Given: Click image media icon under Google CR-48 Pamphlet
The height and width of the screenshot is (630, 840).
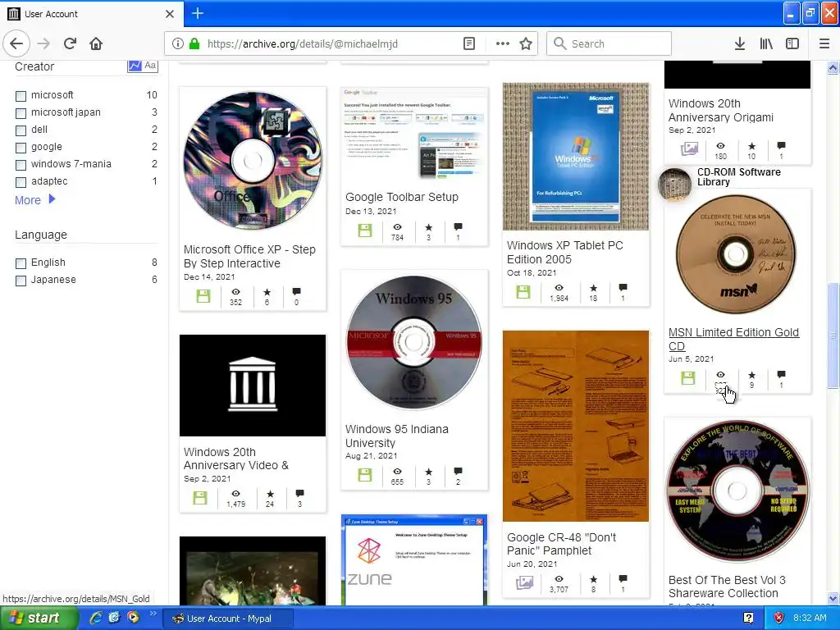Looking at the screenshot, I should pos(524,583).
